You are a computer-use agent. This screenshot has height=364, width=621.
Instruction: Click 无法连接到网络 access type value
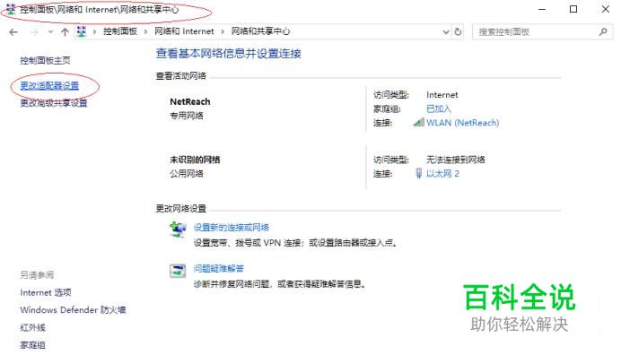456,160
